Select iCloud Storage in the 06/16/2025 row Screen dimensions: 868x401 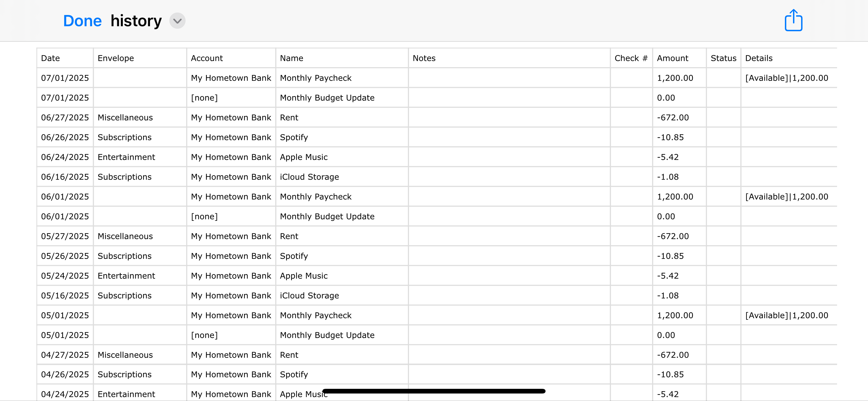309,177
